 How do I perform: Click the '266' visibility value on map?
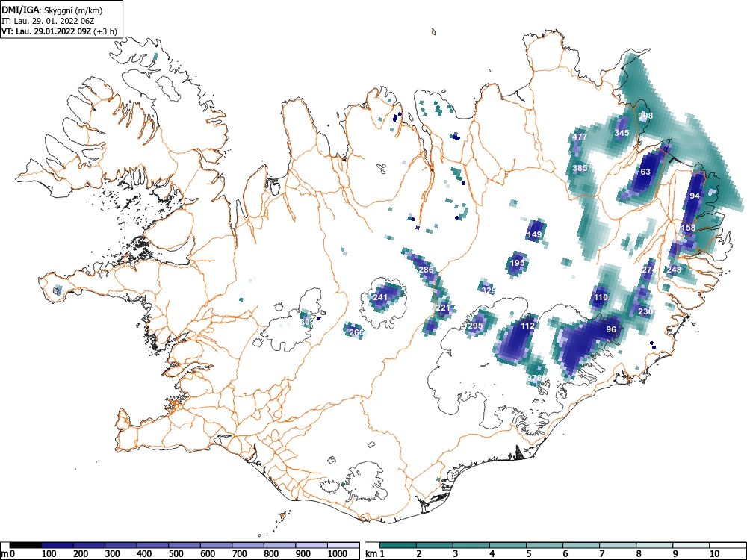[x=356, y=332]
